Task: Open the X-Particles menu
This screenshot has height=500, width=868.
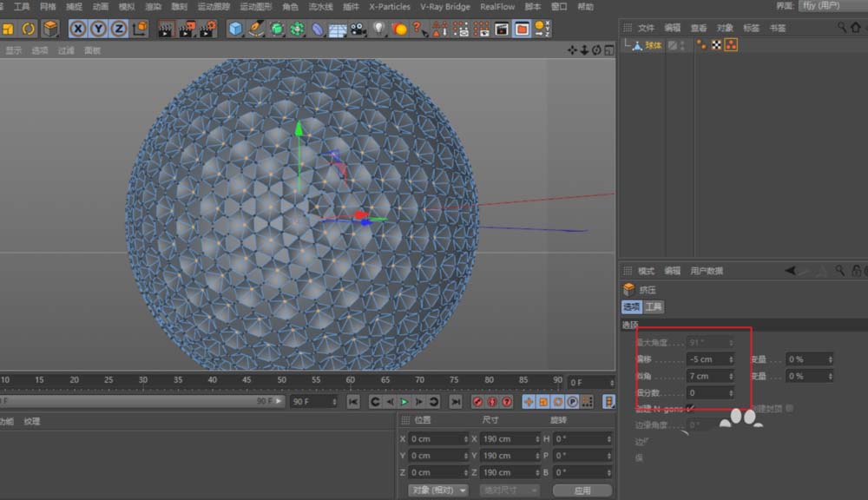Action: [389, 7]
